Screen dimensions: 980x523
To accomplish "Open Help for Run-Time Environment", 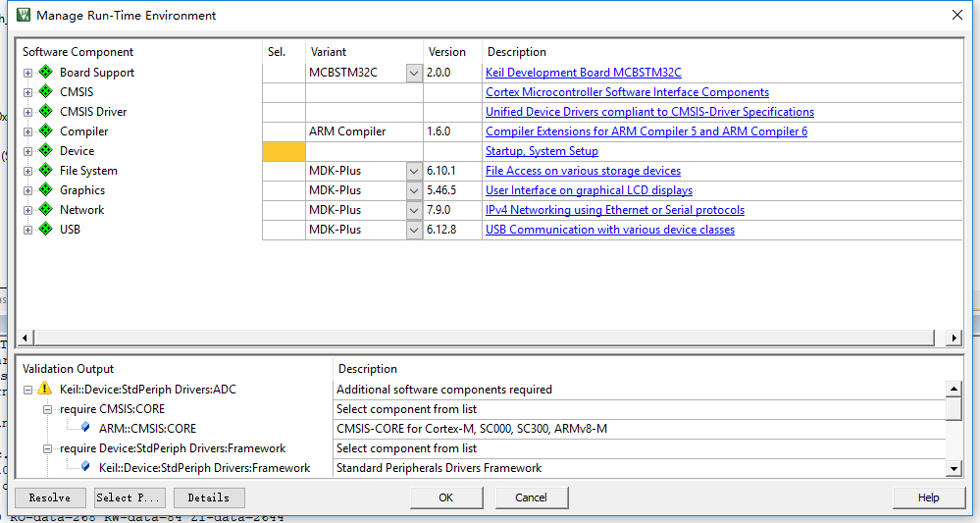I will tap(928, 497).
